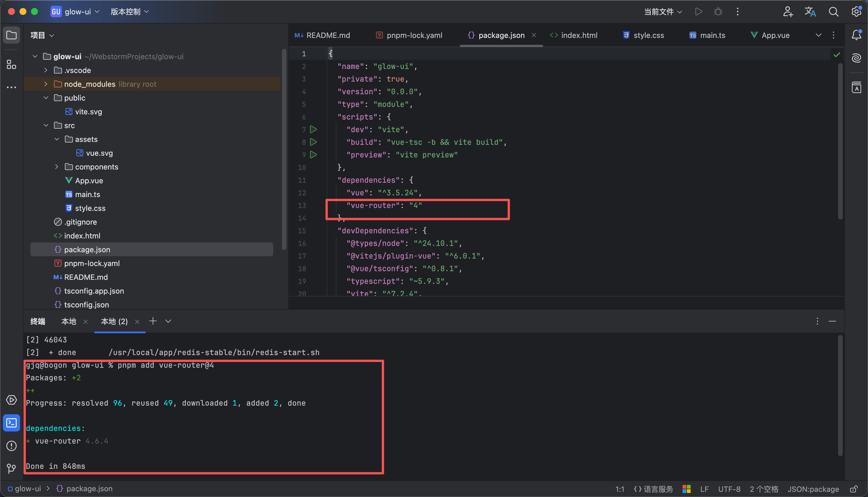The width and height of the screenshot is (868, 497).
Task: Click the UTF-8 encoding status item
Action: pyautogui.click(x=729, y=489)
